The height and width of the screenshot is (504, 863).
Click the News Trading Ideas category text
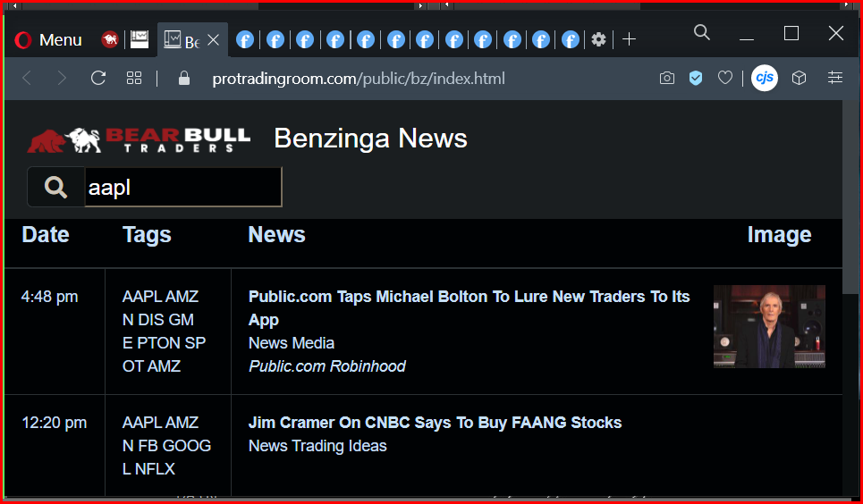pyautogui.click(x=317, y=446)
